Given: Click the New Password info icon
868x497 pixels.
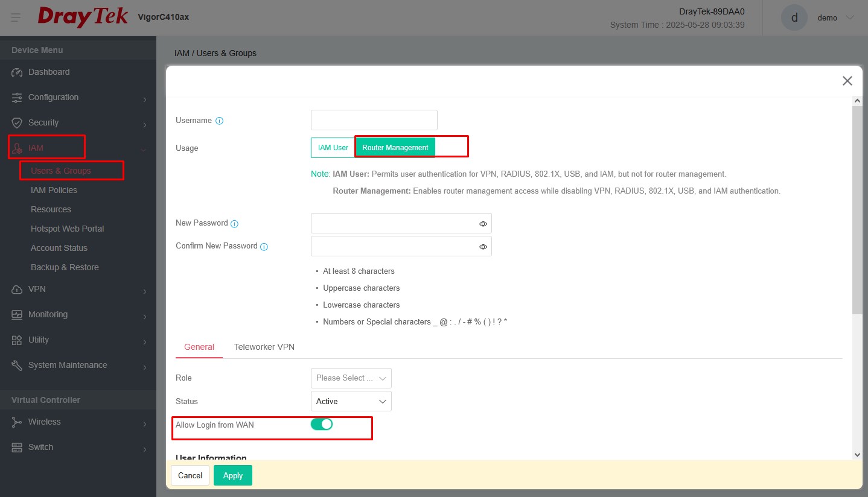Looking at the screenshot, I should (235, 224).
